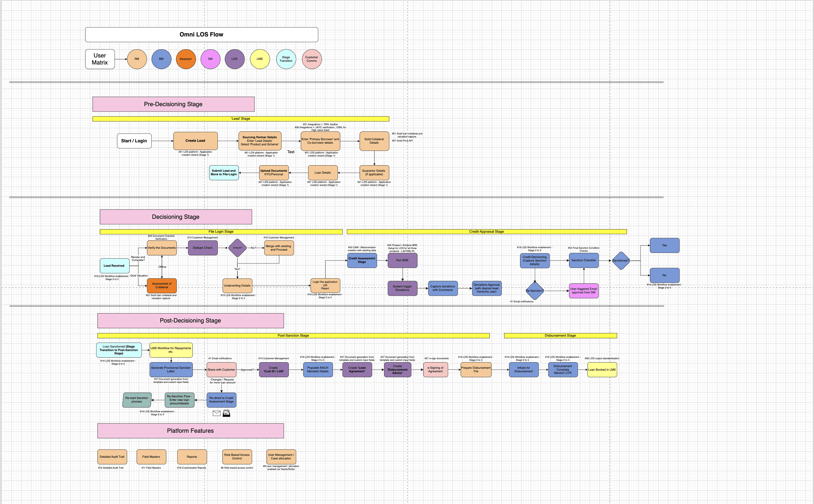814x504 pixels.
Task: Click the inbox tray icon
Action: pos(227,413)
